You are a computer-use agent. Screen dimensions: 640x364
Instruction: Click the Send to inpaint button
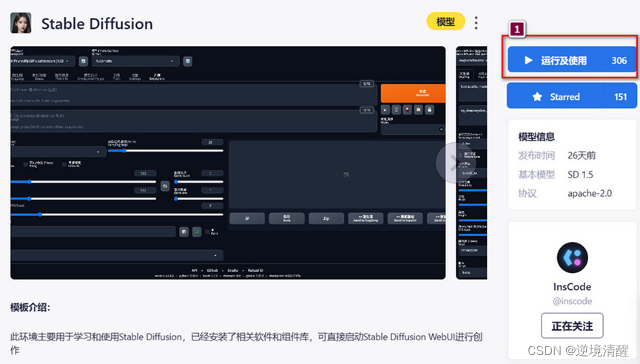tap(405, 218)
